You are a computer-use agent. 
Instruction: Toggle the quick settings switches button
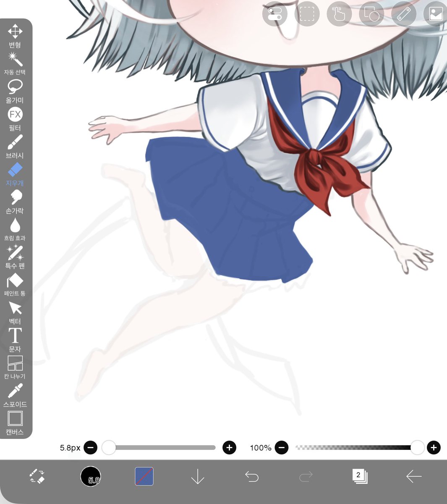pyautogui.click(x=274, y=14)
